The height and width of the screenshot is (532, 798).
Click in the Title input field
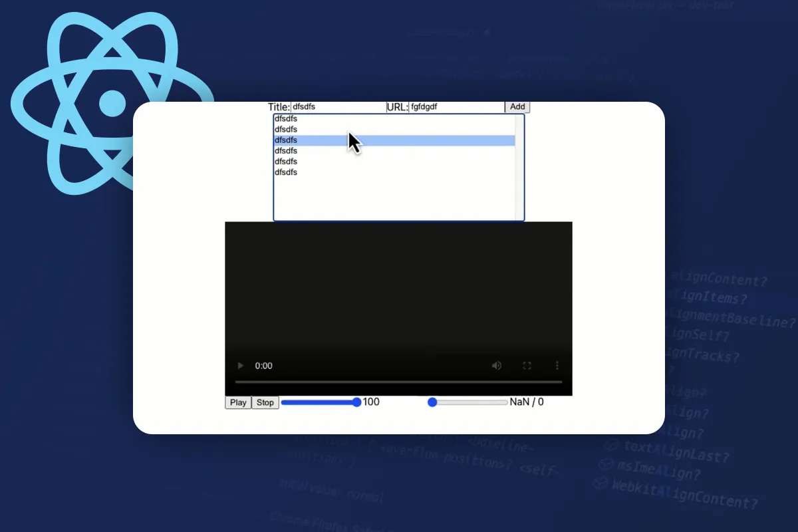tap(338, 106)
